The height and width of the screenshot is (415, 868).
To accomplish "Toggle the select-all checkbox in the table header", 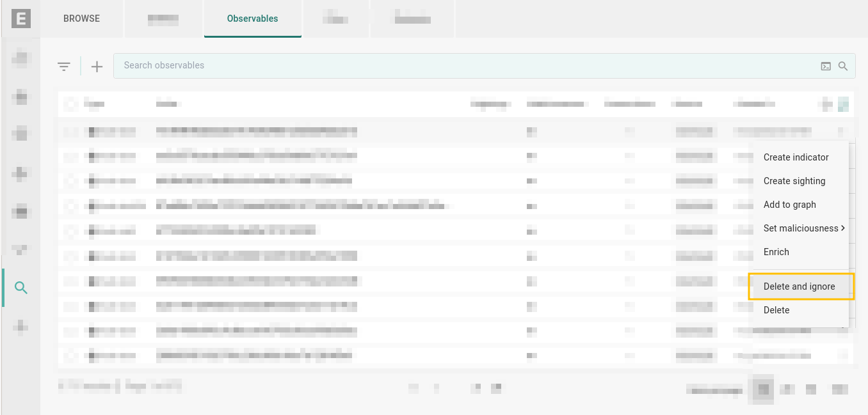I will 70,104.
